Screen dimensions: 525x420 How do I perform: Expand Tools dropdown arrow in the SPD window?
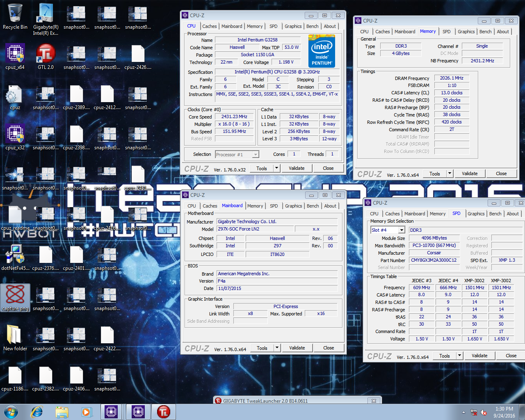click(x=459, y=356)
